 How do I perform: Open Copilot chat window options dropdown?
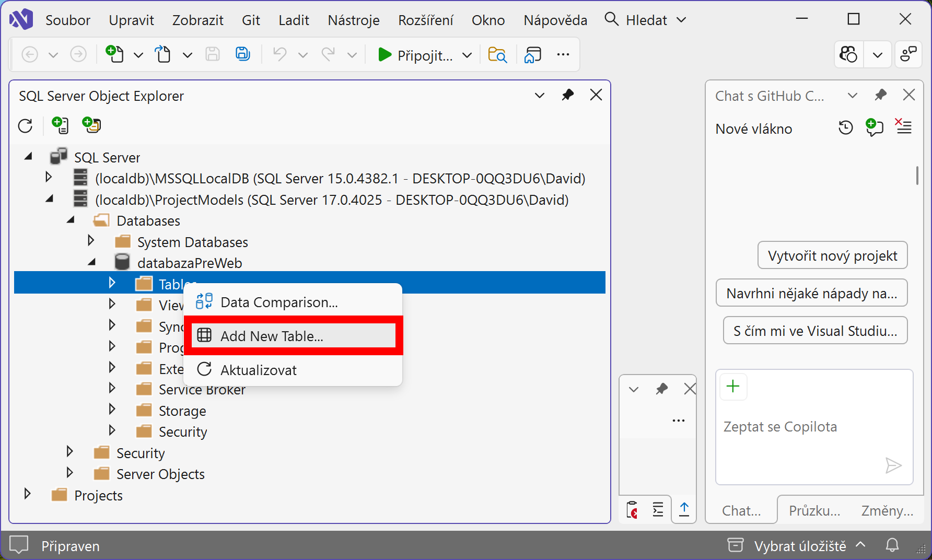[x=853, y=95]
